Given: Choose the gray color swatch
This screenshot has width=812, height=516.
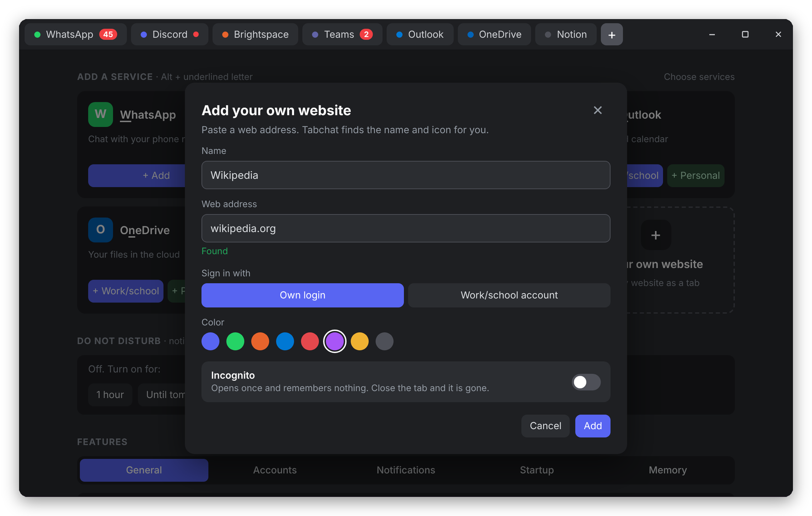Looking at the screenshot, I should click(x=385, y=341).
